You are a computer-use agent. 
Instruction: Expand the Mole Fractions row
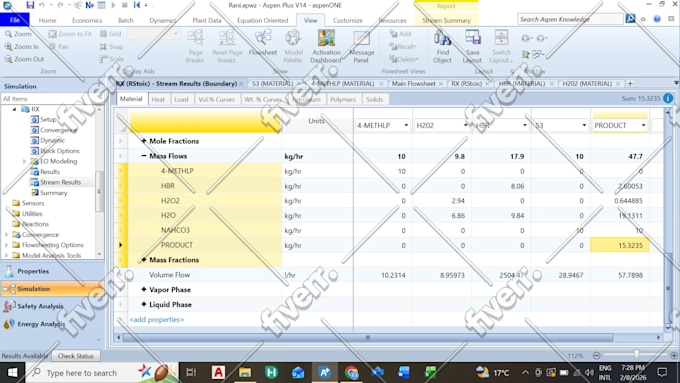point(144,141)
